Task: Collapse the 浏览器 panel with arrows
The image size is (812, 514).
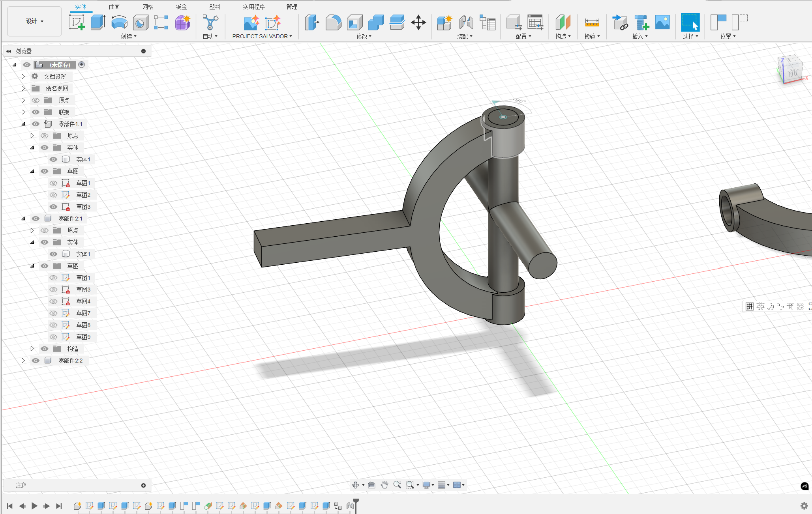Action: coord(9,51)
